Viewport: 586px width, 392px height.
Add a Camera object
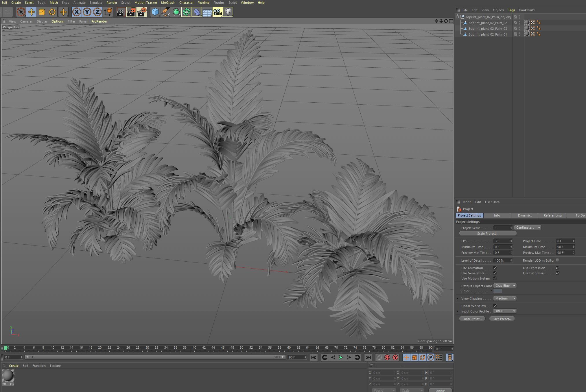pos(218,12)
